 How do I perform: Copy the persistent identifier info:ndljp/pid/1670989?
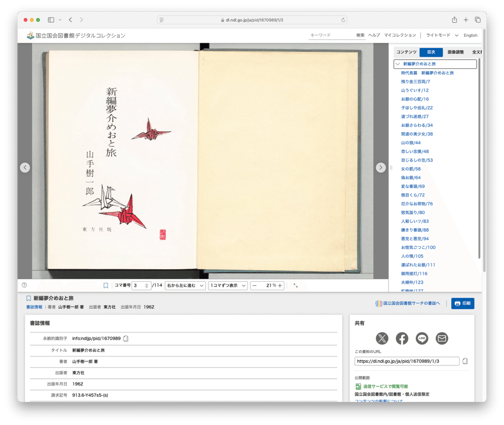[126, 338]
